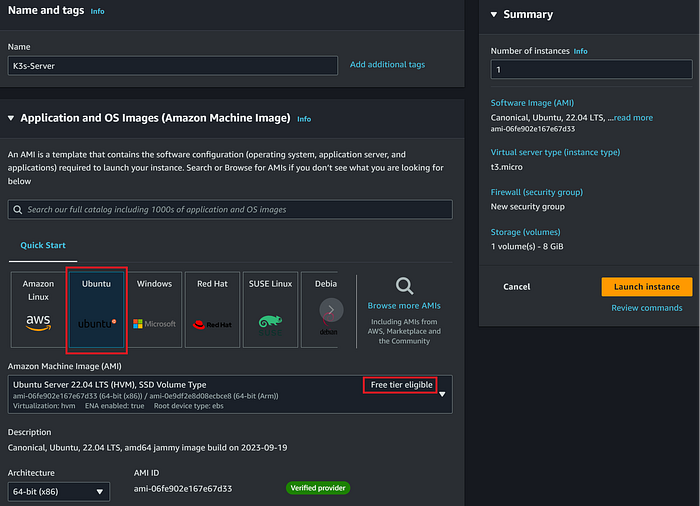Collapse the Summary panel
This screenshot has height=506, width=700.
pyautogui.click(x=494, y=14)
